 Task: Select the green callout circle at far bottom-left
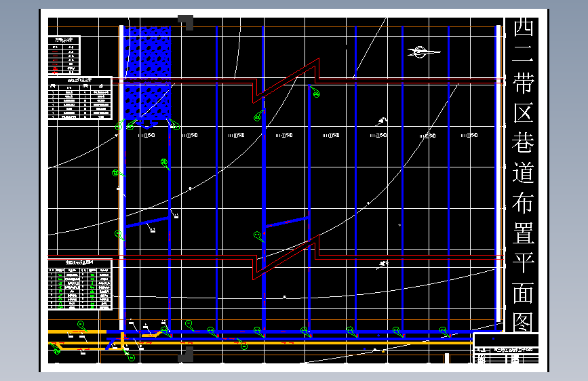tap(56, 351)
